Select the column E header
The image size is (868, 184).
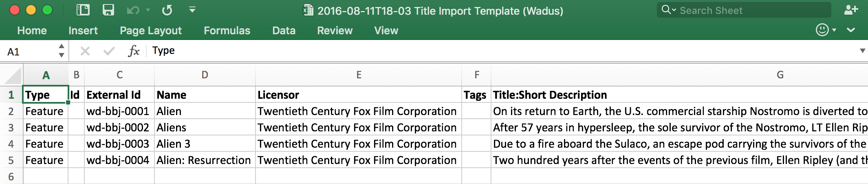(x=359, y=75)
